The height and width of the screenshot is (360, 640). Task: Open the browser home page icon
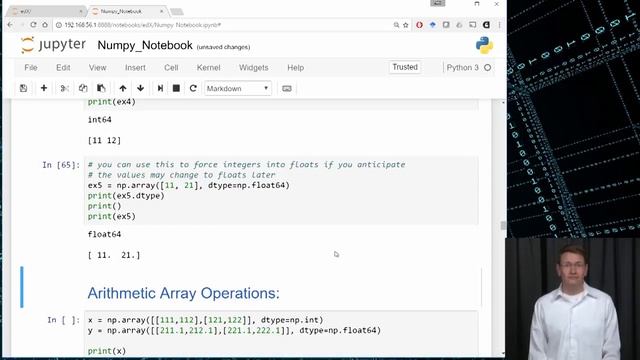[45, 25]
